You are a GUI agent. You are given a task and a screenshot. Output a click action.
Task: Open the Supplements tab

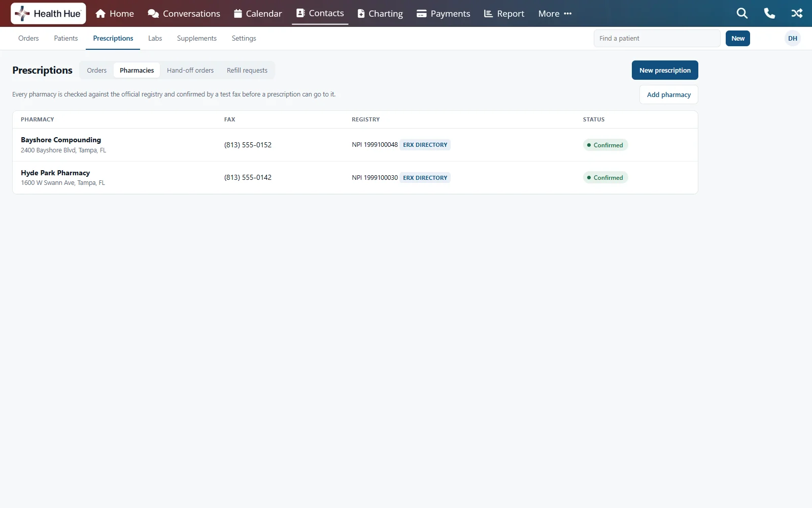coord(197,39)
